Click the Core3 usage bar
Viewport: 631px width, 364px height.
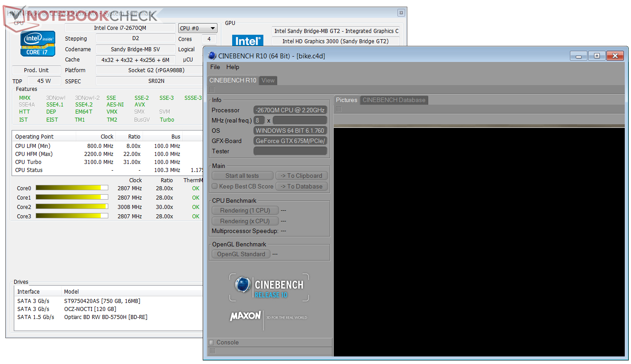72,216
